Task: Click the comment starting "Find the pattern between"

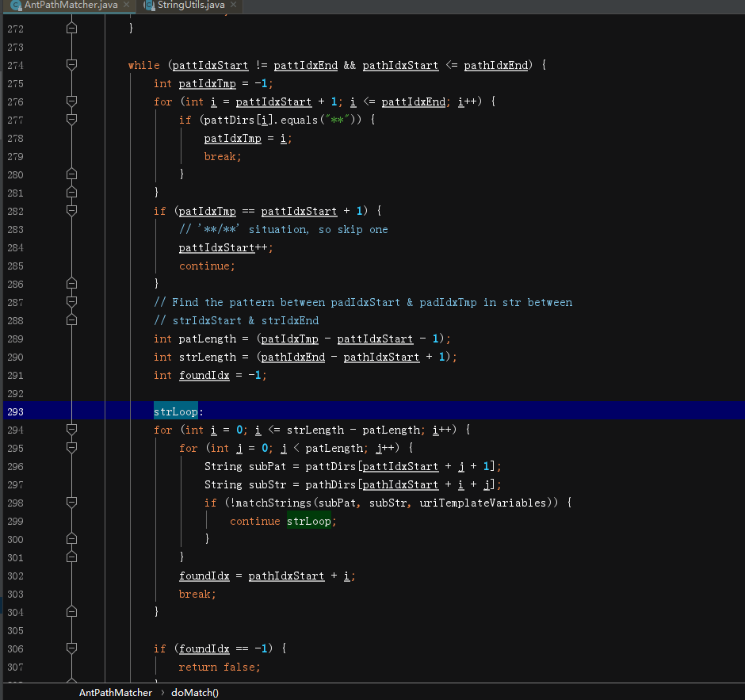Action: click(363, 302)
